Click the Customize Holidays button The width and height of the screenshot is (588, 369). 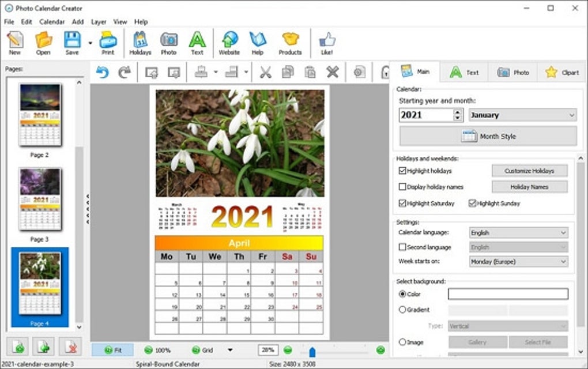529,170
